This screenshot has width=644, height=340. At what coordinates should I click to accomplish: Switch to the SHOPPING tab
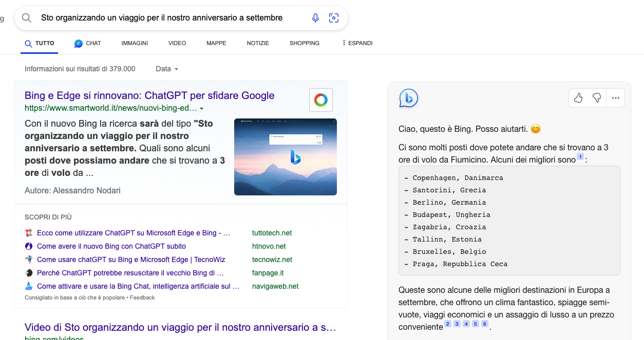point(305,43)
